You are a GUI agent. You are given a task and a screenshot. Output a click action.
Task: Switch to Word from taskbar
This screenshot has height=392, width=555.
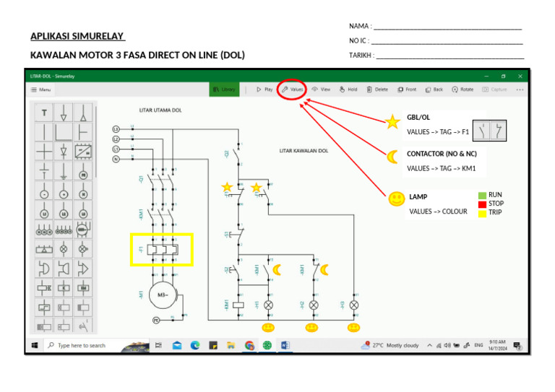click(285, 345)
